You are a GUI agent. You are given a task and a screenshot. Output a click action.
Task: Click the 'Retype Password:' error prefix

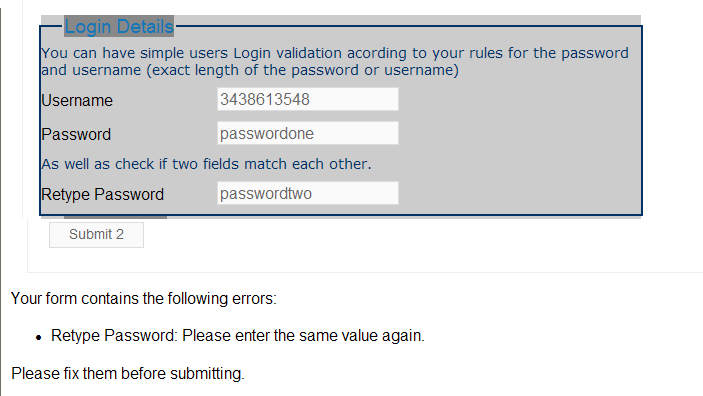(114, 336)
